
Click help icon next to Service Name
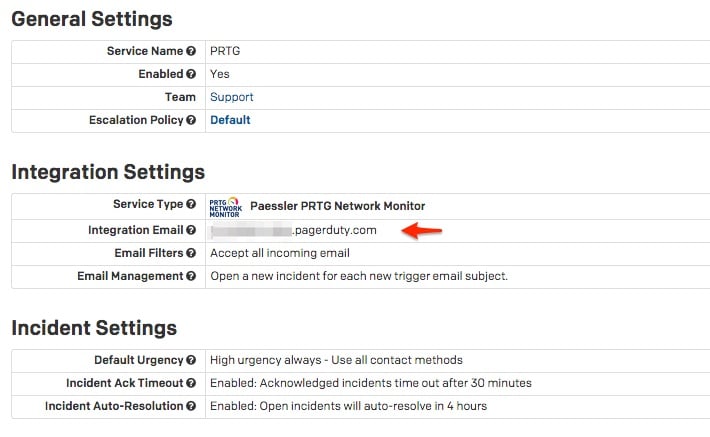click(x=191, y=51)
